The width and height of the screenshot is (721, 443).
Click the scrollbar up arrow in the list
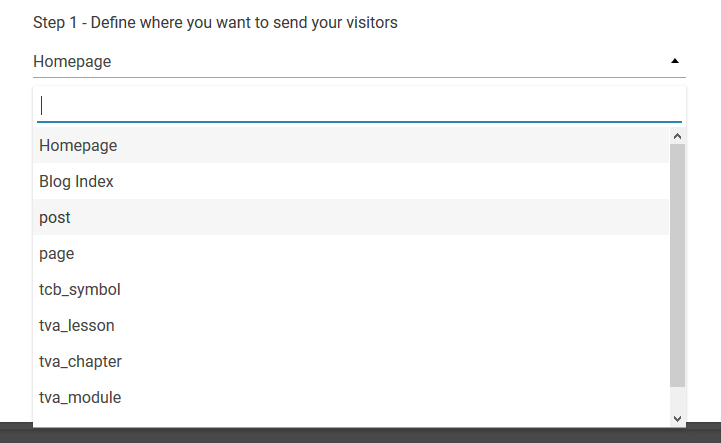(677, 136)
